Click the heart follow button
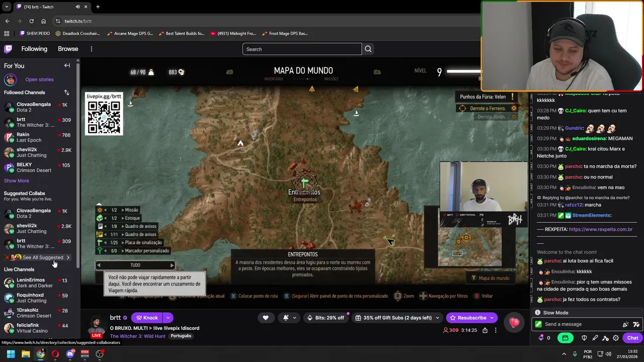Image resolution: width=644 pixels, height=362 pixels. tap(266, 318)
